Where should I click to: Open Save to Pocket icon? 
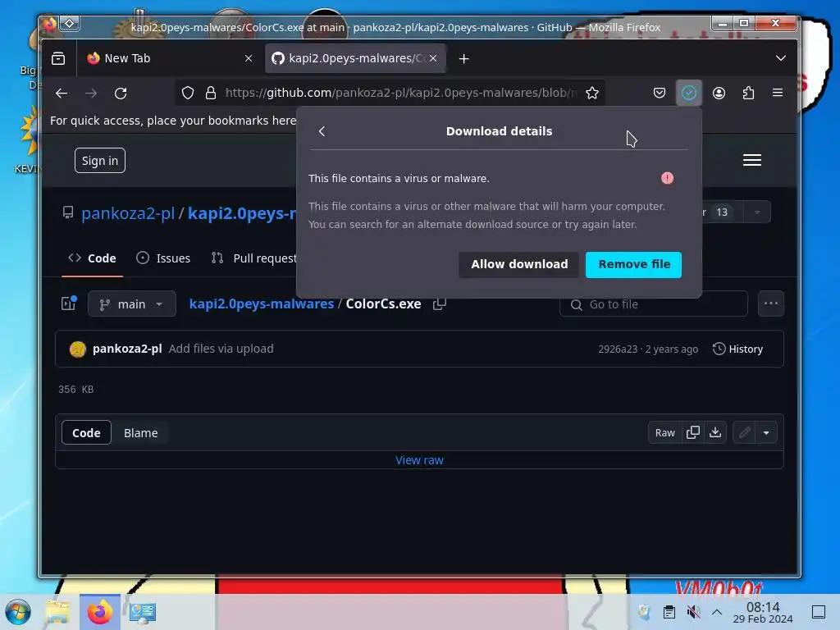[659, 94]
